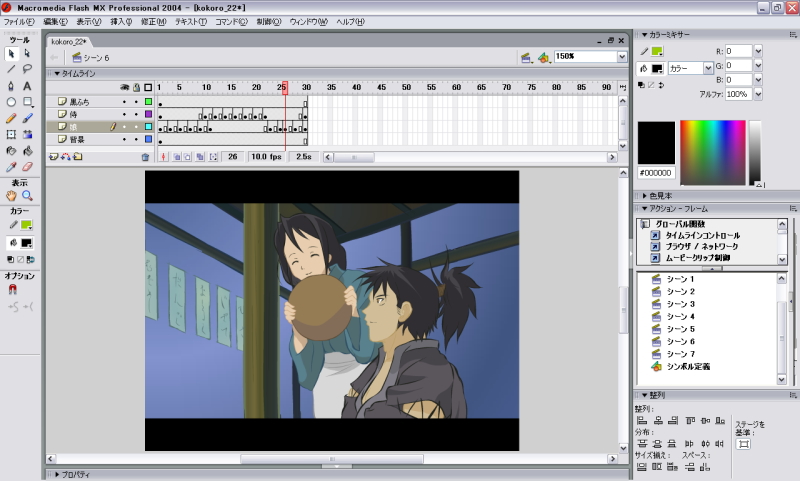Select the Arrow selection tool
The image size is (800, 481).
(11, 54)
